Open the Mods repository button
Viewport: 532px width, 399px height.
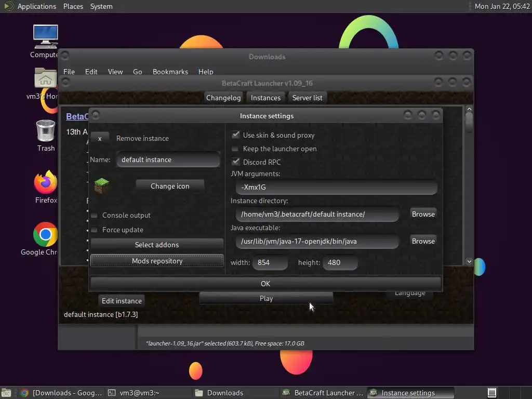(157, 261)
